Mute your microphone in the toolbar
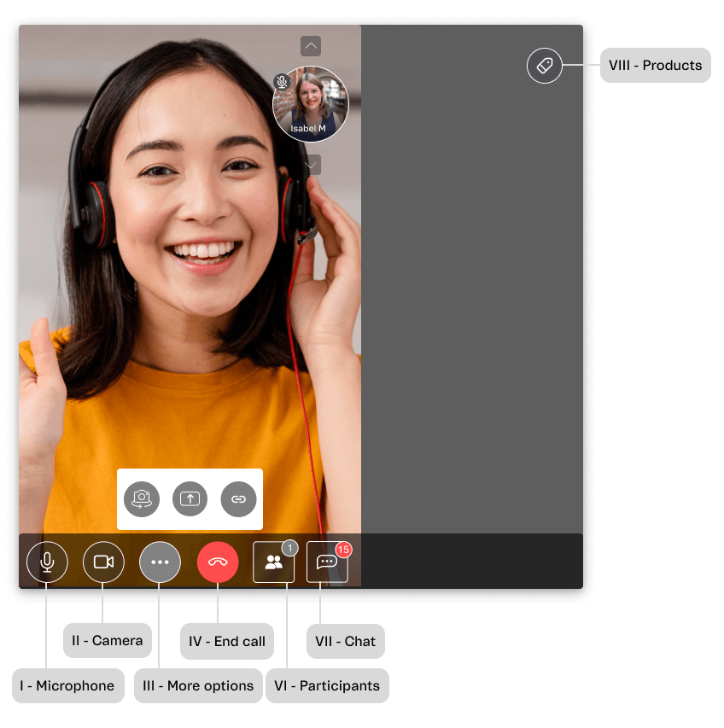The width and height of the screenshot is (724, 728). tap(47, 562)
